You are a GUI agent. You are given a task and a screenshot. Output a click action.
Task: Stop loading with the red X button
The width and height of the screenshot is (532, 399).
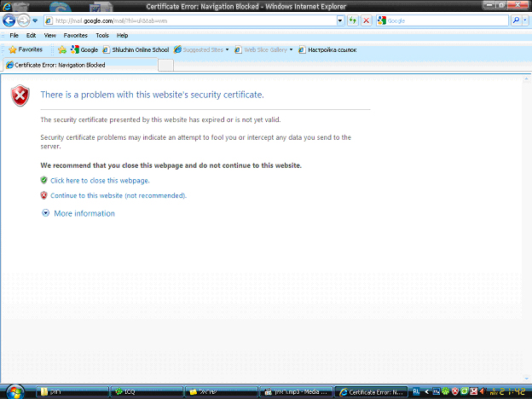(x=366, y=21)
